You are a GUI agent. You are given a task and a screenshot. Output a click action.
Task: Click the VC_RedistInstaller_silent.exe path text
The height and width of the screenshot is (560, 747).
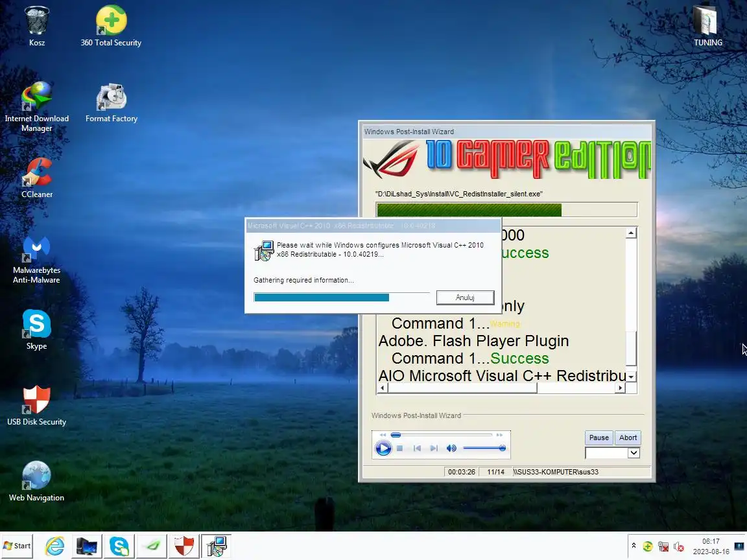pyautogui.click(x=459, y=194)
